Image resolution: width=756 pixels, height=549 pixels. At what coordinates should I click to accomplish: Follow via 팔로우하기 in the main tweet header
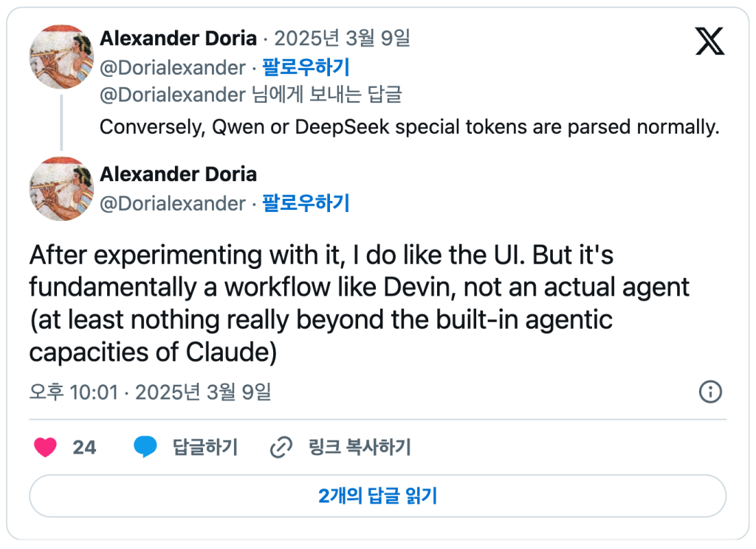point(306,203)
